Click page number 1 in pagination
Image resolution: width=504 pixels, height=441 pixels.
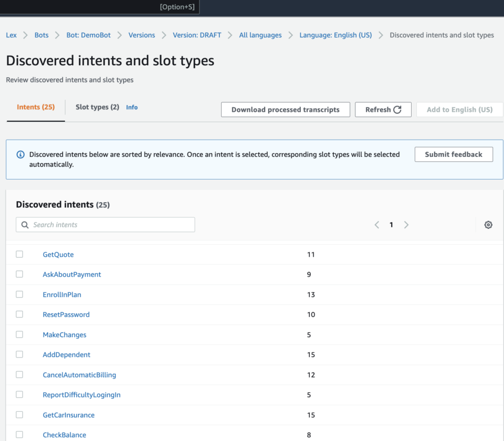click(391, 224)
